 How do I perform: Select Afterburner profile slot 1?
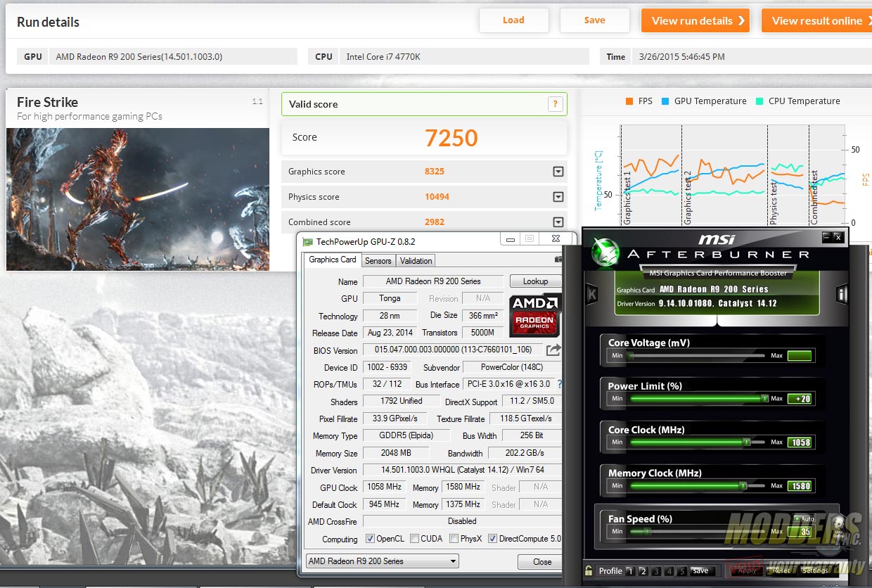coord(630,570)
